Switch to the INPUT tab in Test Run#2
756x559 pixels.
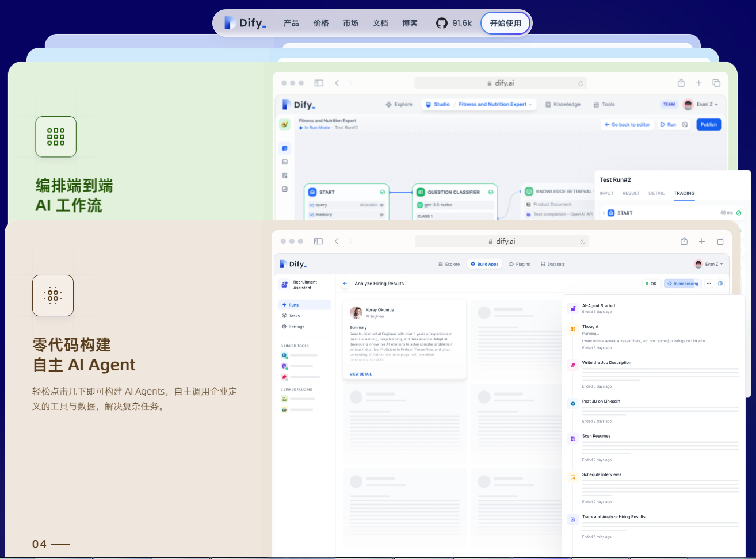click(606, 193)
